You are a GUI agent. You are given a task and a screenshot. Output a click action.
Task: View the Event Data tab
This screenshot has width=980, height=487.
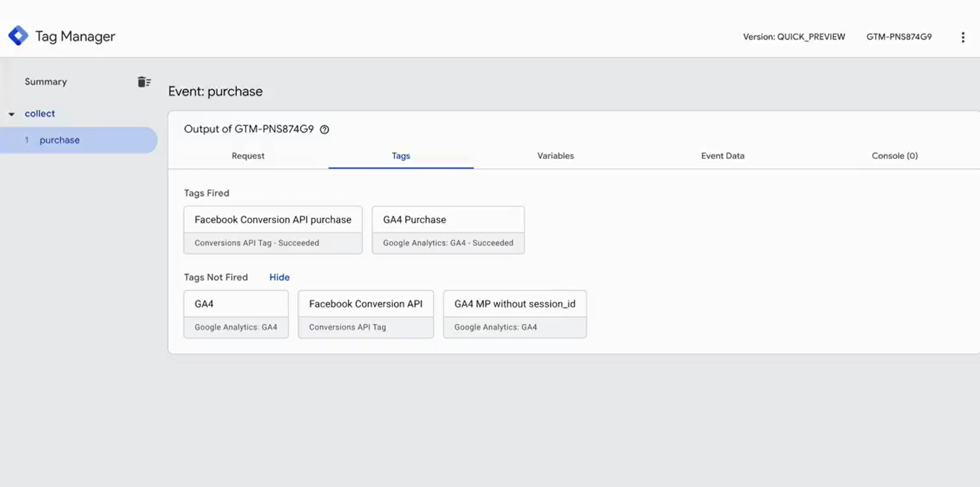click(x=723, y=155)
